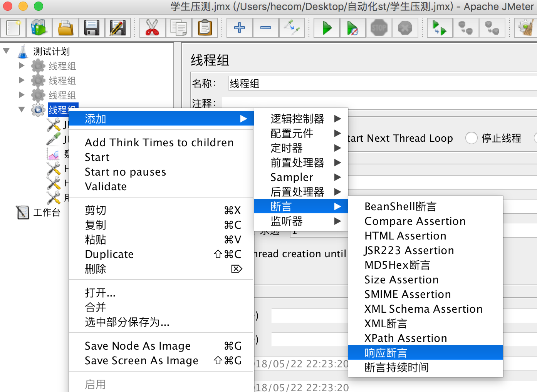The width and height of the screenshot is (537, 392).
Task: Add an HTML Assertion
Action: click(x=426, y=236)
